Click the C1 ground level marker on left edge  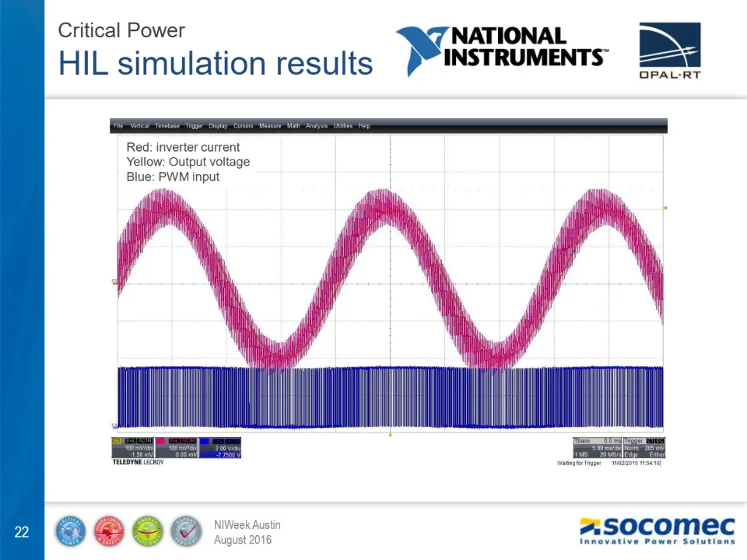114,282
